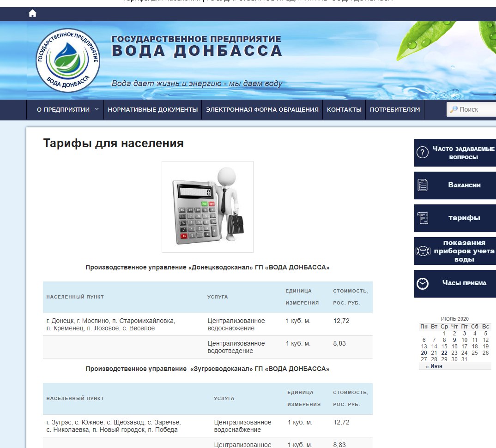The height and width of the screenshot is (448, 496).
Task: Click the receipt icon beside Тарифы
Action: pos(422,218)
